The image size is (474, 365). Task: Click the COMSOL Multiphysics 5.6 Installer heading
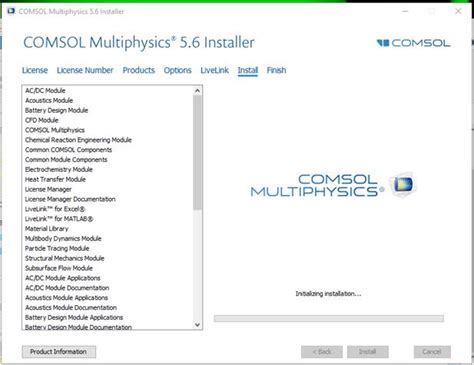click(139, 43)
